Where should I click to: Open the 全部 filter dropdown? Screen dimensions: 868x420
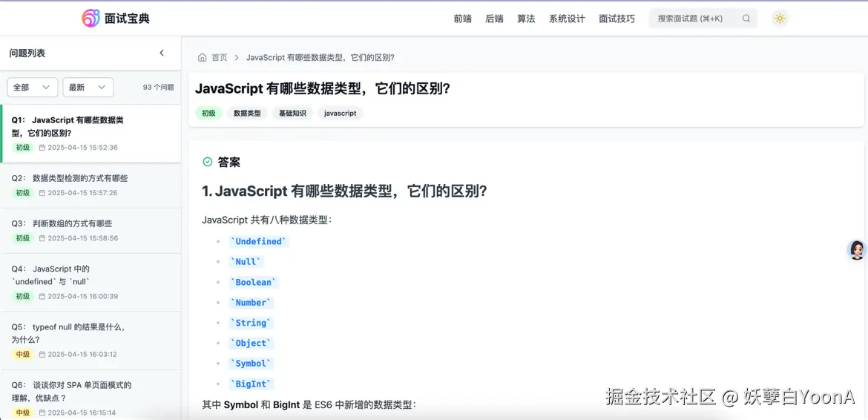point(32,88)
